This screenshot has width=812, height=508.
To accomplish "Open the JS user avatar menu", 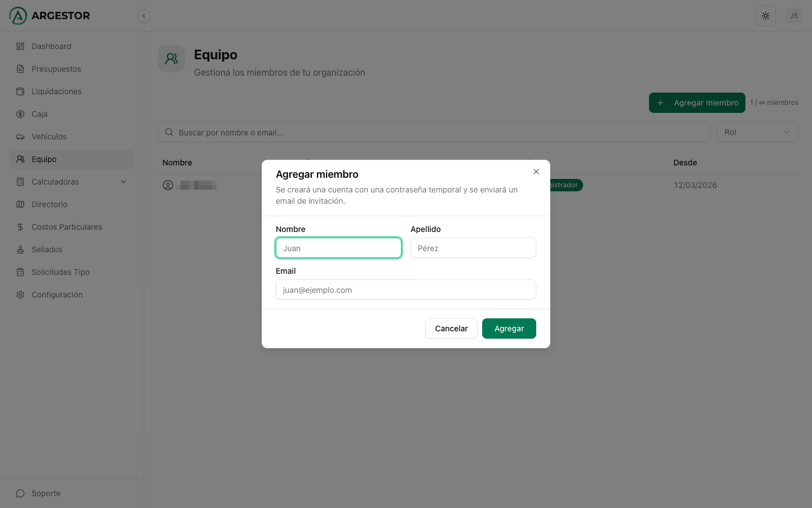I will 793,16.
